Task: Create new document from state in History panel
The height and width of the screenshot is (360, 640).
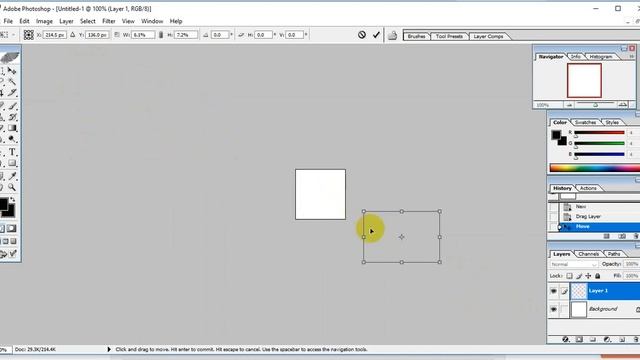Action: pos(607,236)
